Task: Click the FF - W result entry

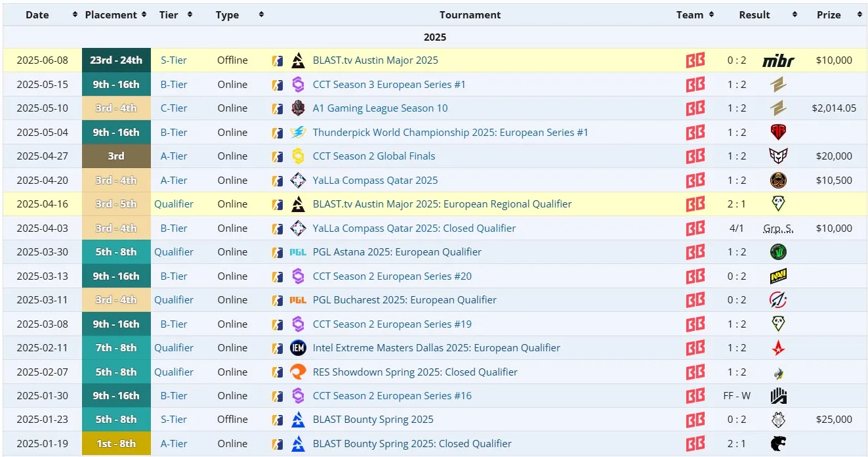Action: click(x=737, y=396)
